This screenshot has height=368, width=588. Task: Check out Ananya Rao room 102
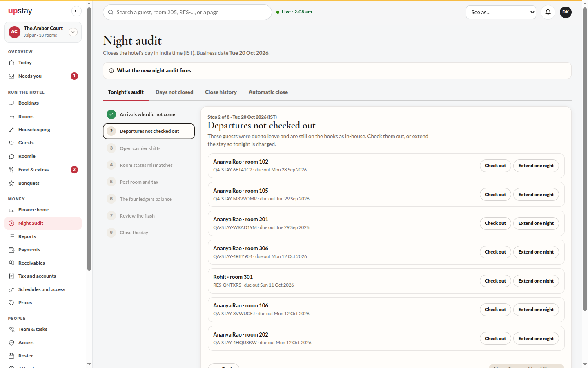pyautogui.click(x=495, y=166)
